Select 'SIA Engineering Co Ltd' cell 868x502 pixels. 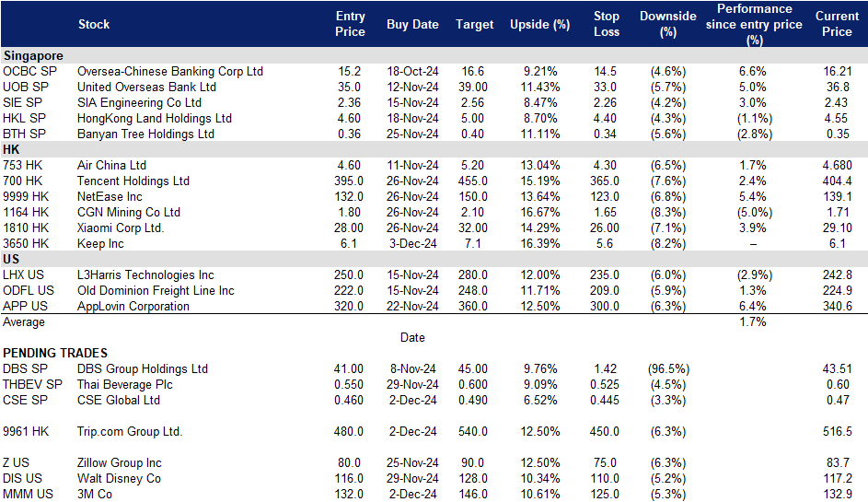tap(140, 102)
